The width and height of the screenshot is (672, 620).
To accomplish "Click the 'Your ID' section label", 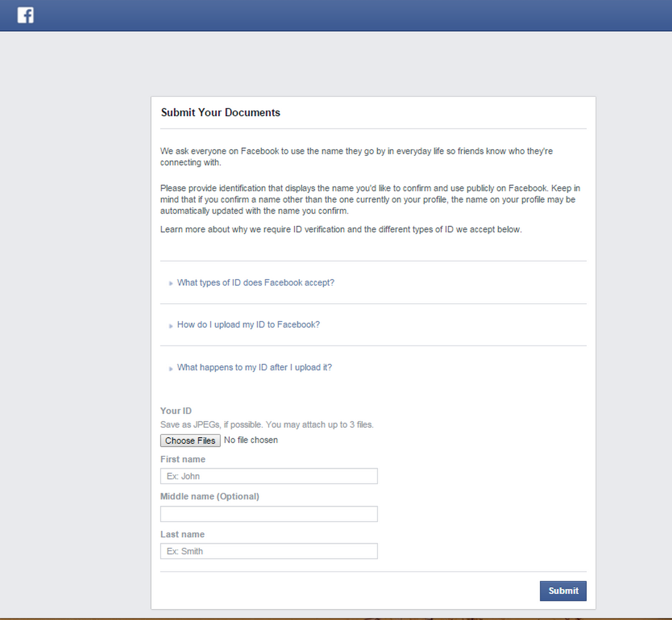I will (x=176, y=411).
